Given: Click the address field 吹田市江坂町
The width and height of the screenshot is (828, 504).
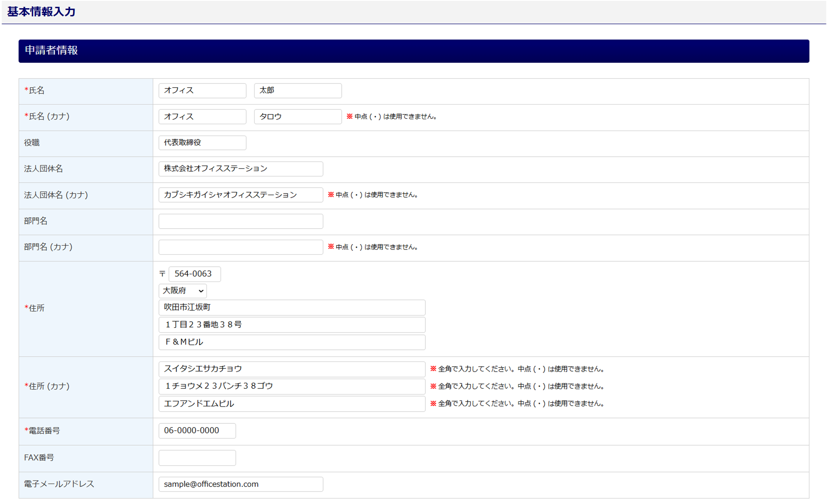Looking at the screenshot, I should point(292,308).
